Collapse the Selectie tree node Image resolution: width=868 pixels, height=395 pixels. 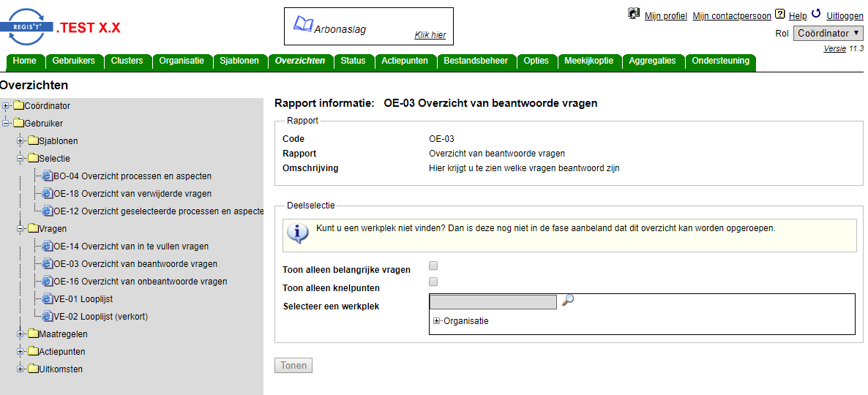coord(20,158)
